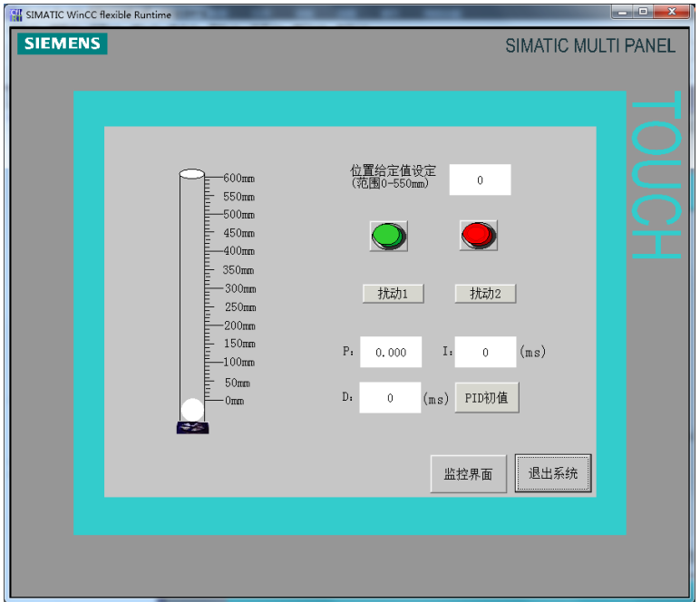Viewport: 700px width, 602px height.
Task: Select the I time input field
Action: [485, 352]
